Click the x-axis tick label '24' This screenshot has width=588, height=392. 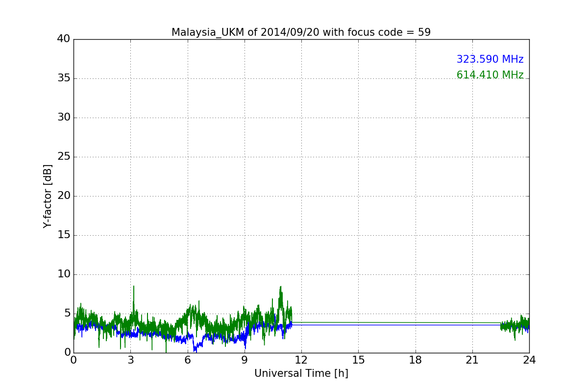pos(529,360)
